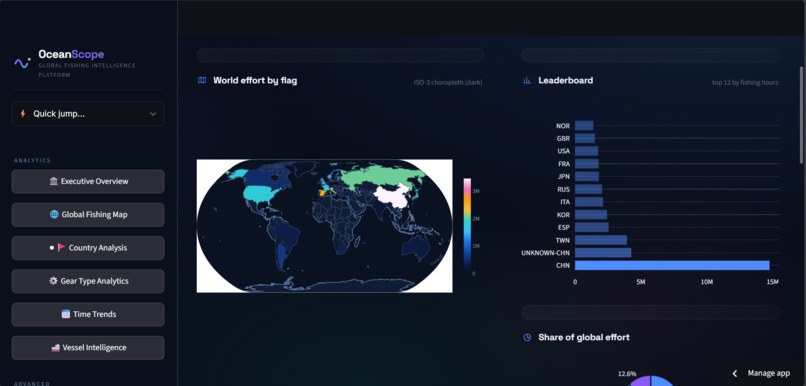Navigate to Time Trends

coord(88,315)
